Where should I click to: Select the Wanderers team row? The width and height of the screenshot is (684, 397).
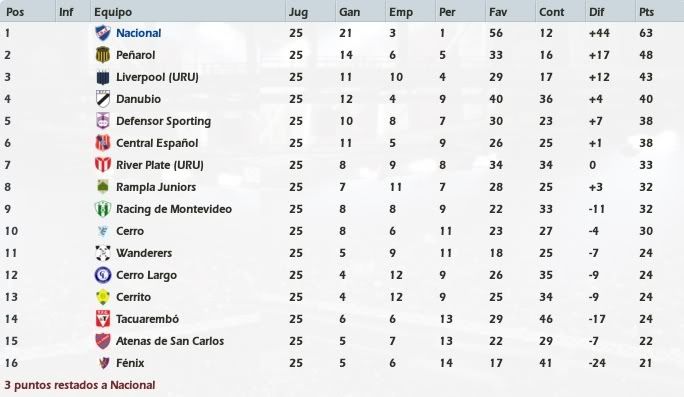342,253
